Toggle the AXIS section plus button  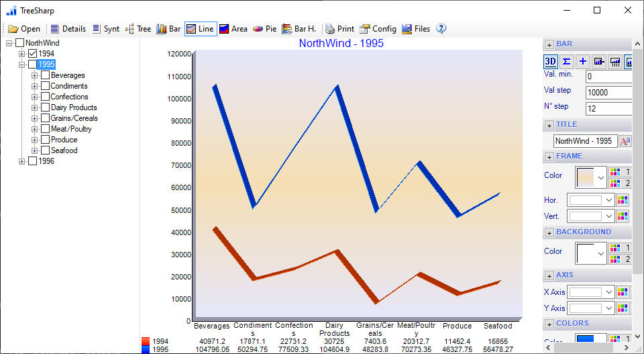549,275
